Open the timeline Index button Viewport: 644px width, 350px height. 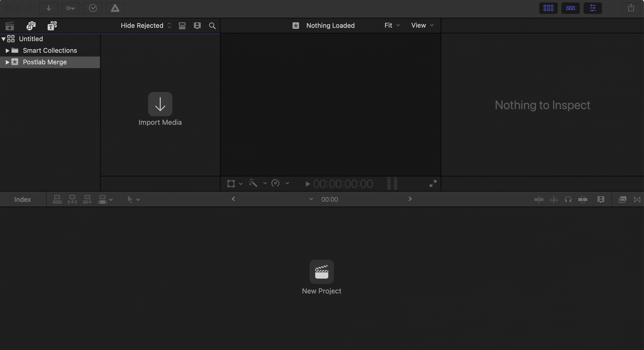click(x=22, y=199)
